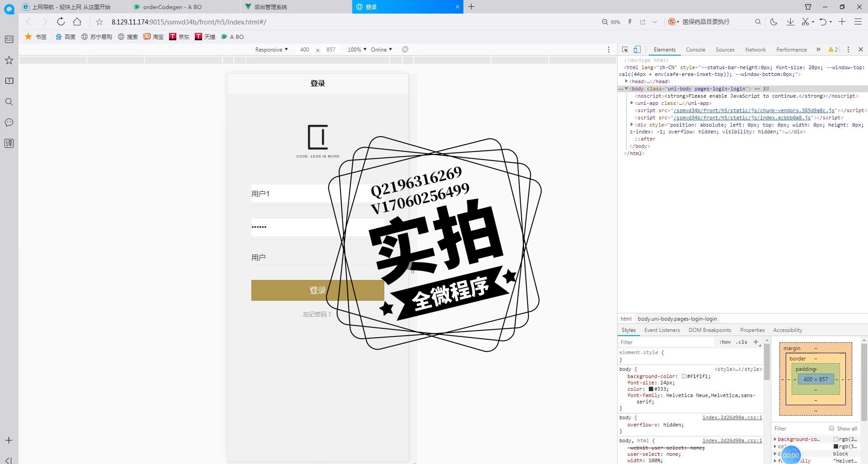Check the Show all computed checkbox

(x=831, y=428)
